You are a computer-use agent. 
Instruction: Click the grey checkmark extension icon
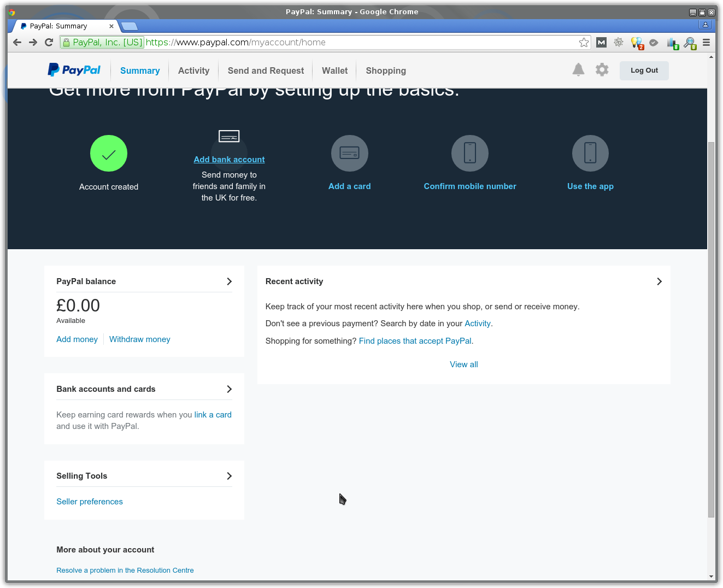tap(654, 42)
